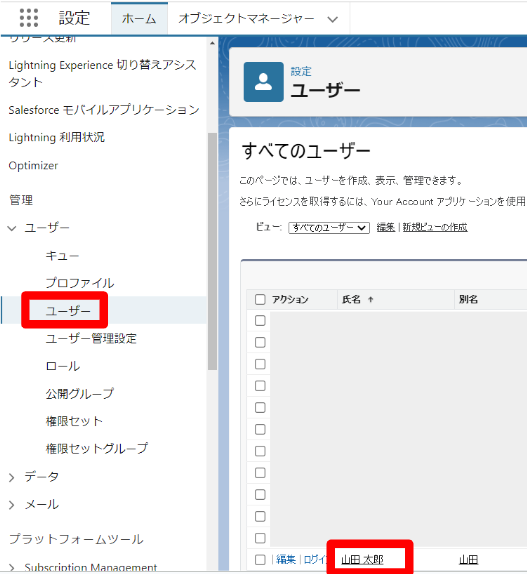The height and width of the screenshot is (574, 527).
Task: Expand the メール section
Action: 12,505
